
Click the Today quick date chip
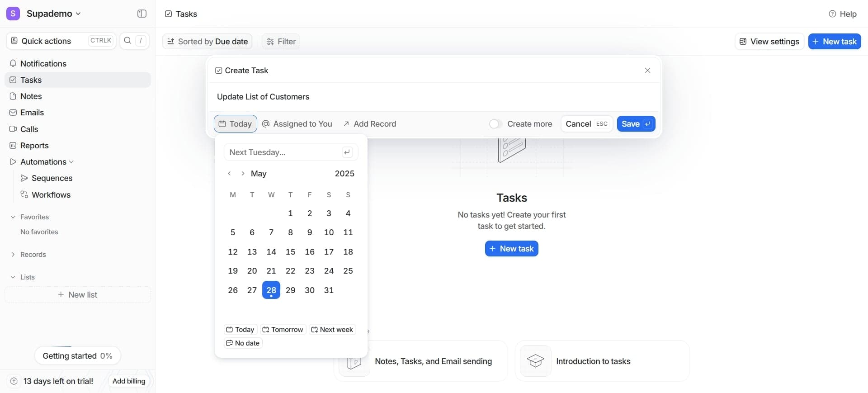pos(241,330)
